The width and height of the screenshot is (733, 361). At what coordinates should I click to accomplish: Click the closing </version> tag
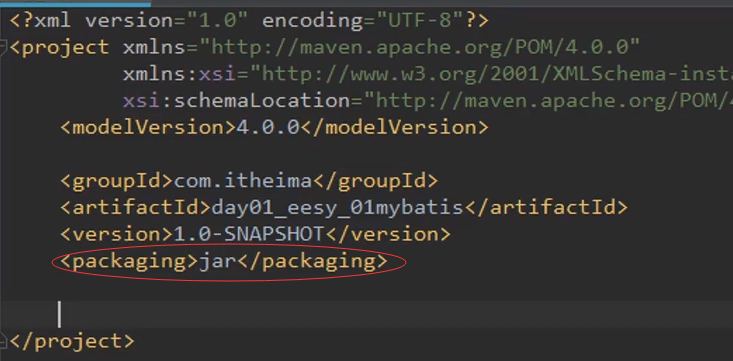[388, 234]
